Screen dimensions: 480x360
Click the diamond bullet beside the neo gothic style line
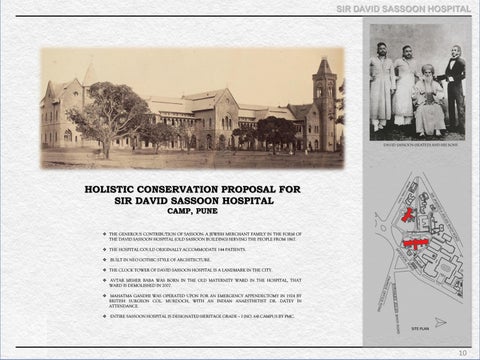coord(105,259)
